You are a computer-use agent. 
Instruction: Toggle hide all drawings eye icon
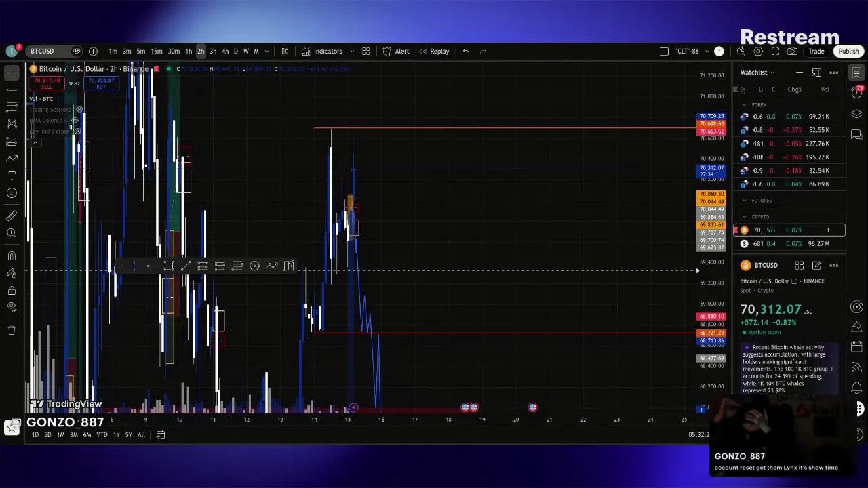coord(12,308)
